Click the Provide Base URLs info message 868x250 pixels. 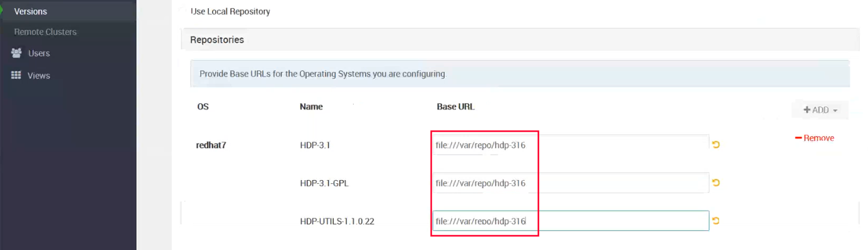pos(520,74)
